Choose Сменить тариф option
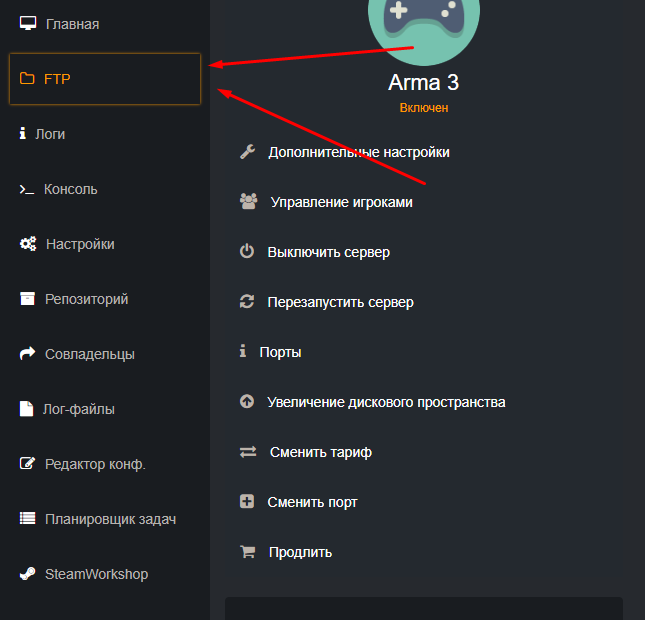 coord(320,452)
